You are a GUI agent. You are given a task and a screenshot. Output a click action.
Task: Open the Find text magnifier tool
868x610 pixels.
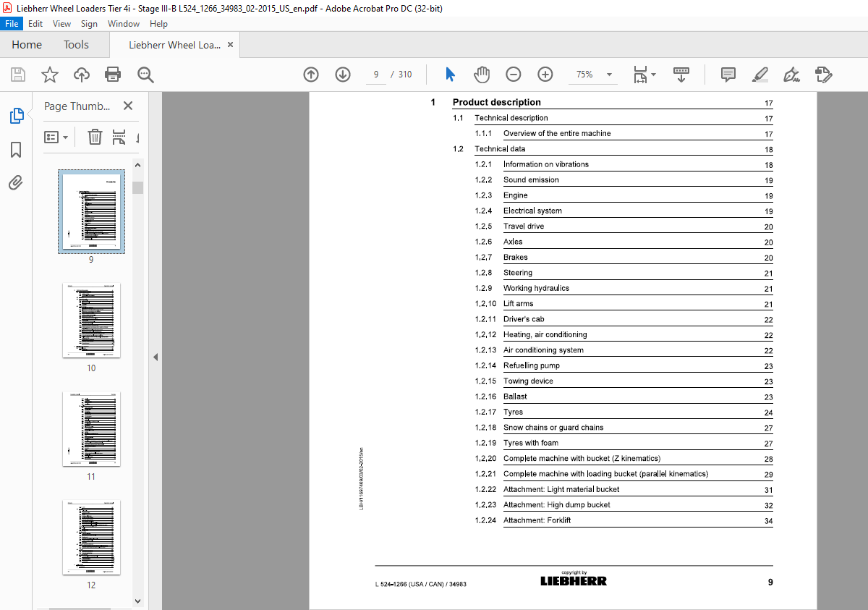145,74
